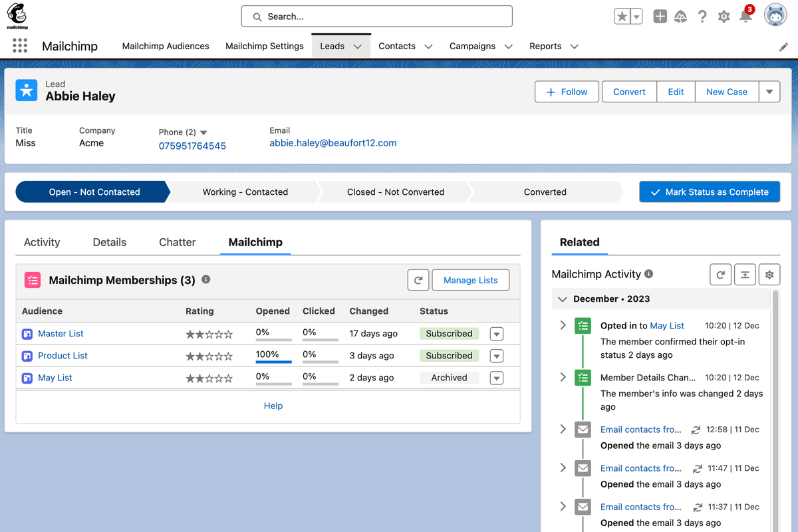Click the edit navigation pencil icon
798x532 pixels.
[x=783, y=47]
